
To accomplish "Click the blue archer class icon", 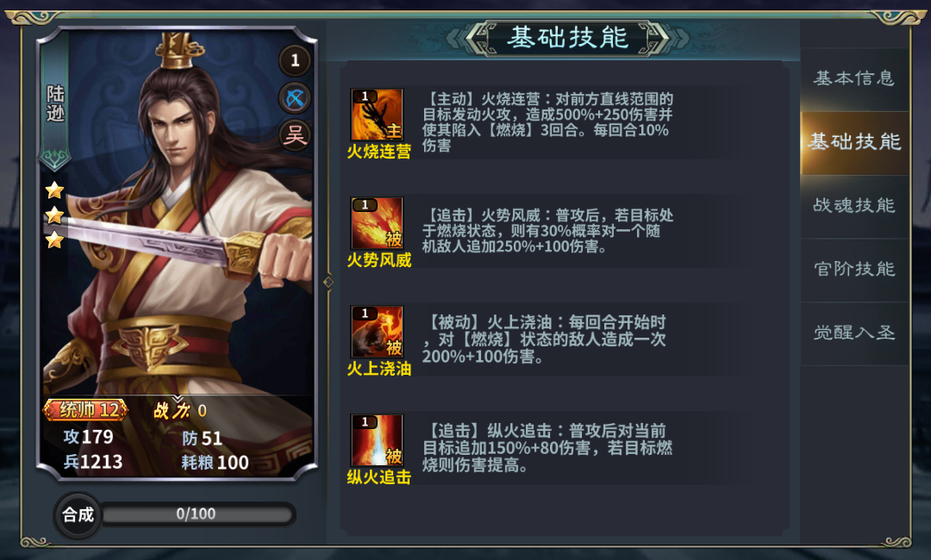I will [295, 98].
